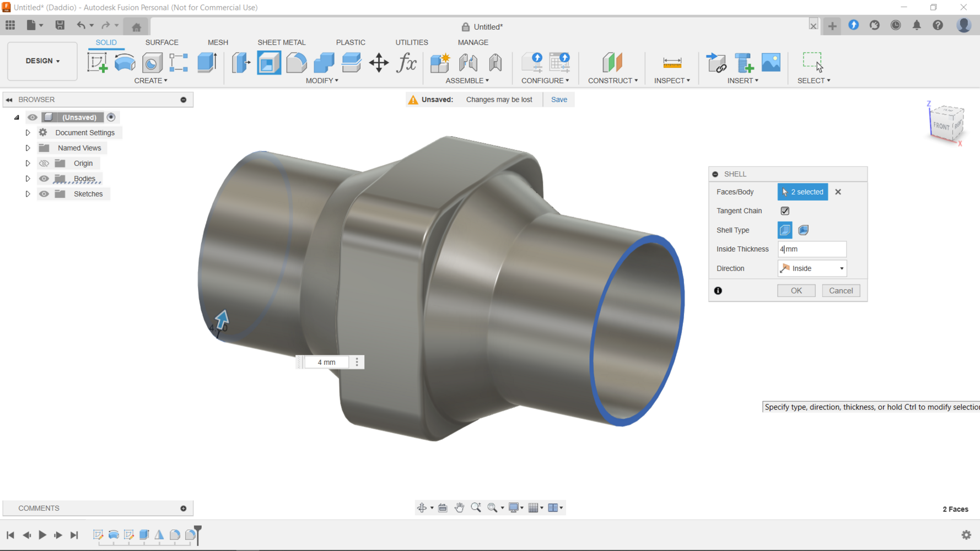
Task: Open the notifications bell icon
Action: pyautogui.click(x=917, y=25)
